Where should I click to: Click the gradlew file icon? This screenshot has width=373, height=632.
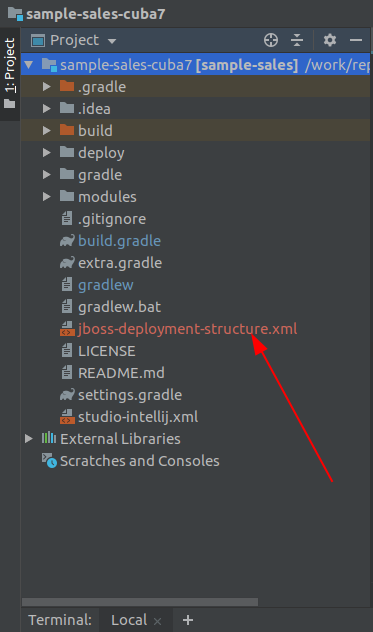[x=67, y=285]
